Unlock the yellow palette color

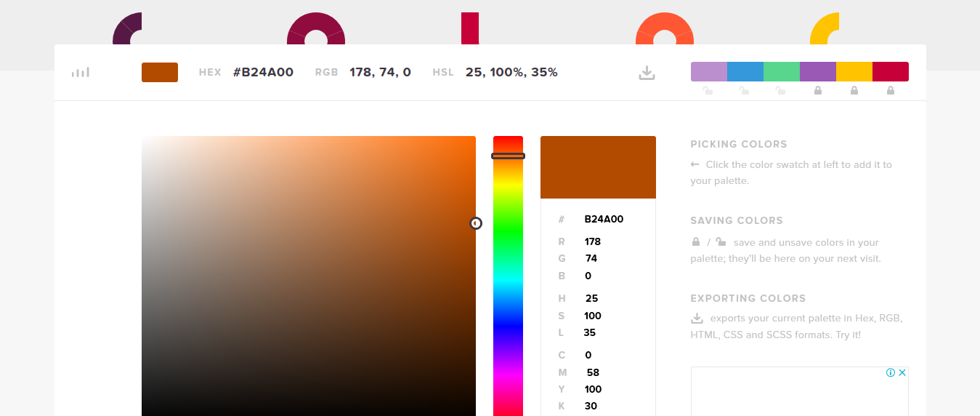[x=854, y=91]
